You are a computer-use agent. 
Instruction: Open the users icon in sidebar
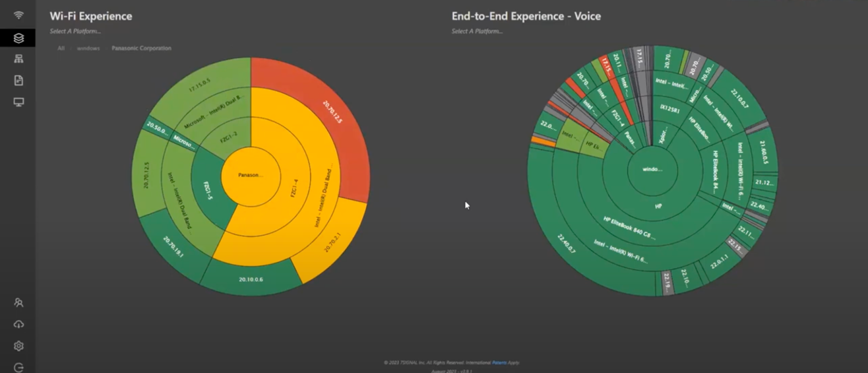click(x=18, y=303)
